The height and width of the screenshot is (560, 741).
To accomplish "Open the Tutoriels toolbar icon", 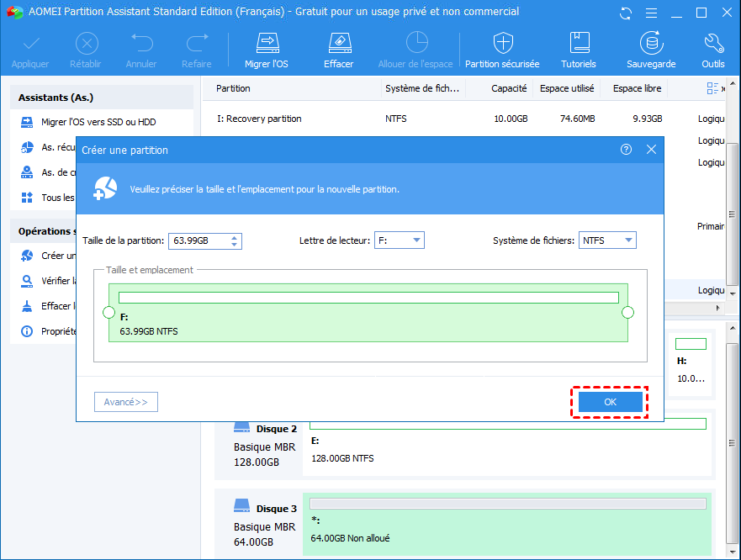I will coord(579,44).
